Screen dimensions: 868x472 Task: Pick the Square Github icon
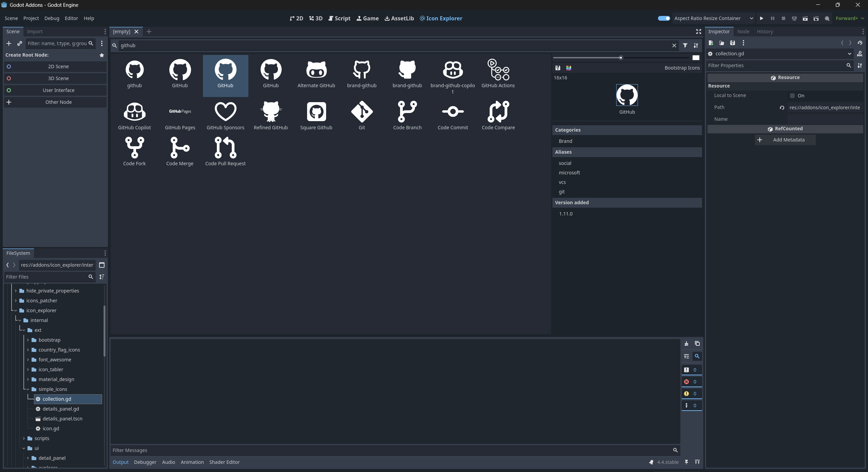316,115
